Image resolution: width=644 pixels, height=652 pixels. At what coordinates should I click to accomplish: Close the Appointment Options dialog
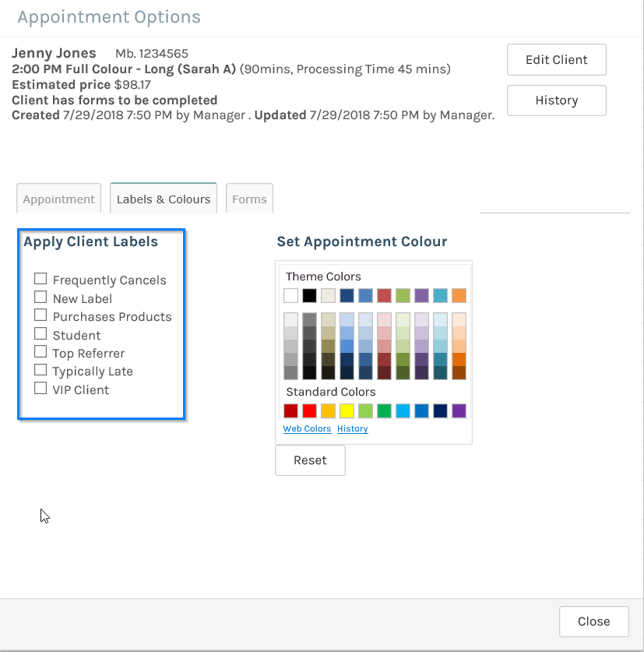593,621
